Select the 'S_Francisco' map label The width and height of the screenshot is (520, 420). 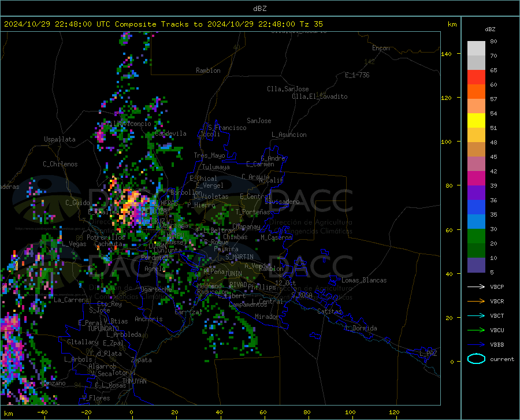click(227, 128)
